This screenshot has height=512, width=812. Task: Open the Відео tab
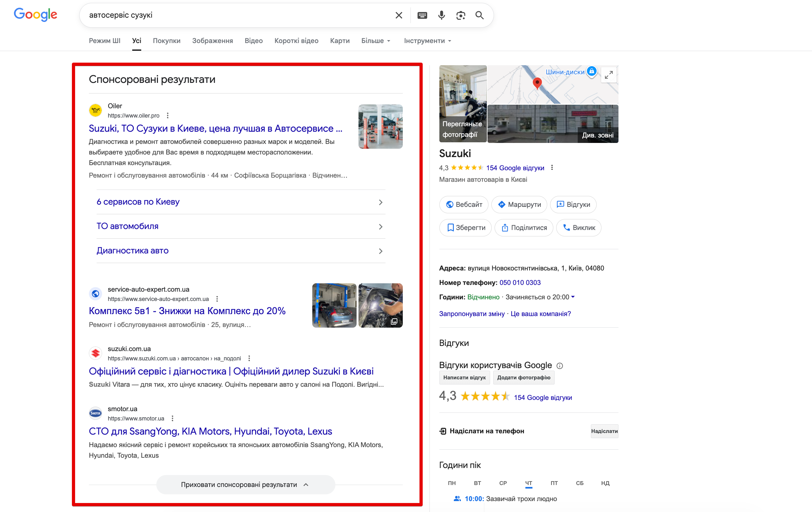254,41
